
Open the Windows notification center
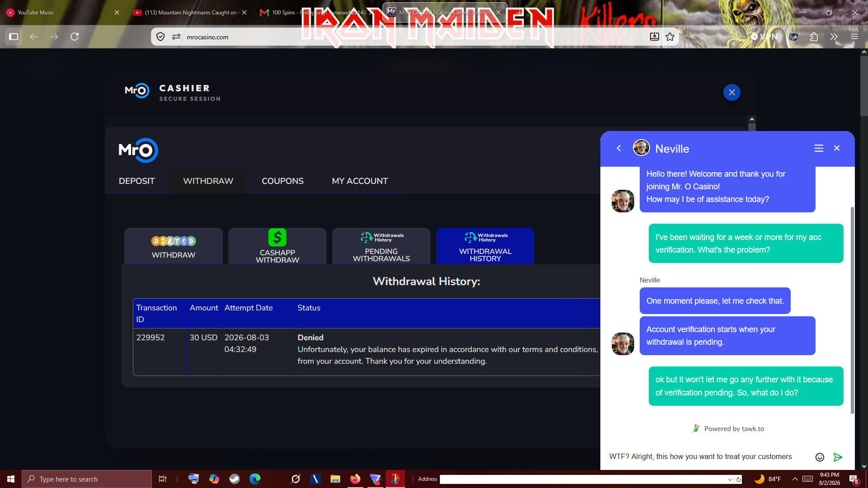coord(854,479)
